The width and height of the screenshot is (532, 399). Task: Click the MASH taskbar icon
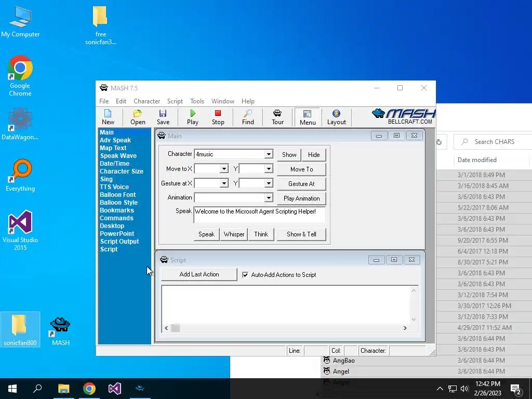click(140, 389)
